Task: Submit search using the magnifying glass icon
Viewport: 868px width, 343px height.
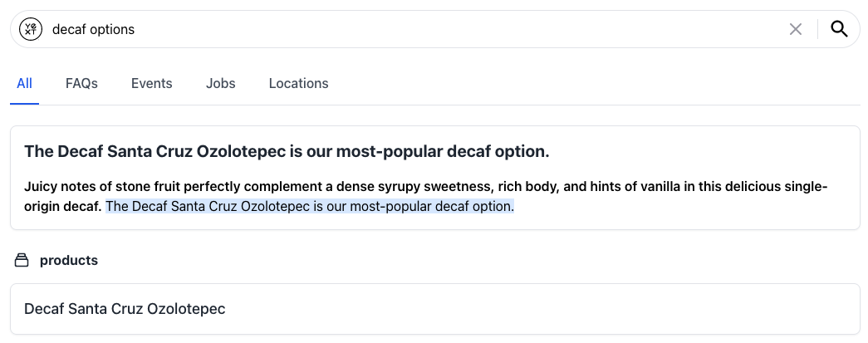Action: click(x=839, y=29)
